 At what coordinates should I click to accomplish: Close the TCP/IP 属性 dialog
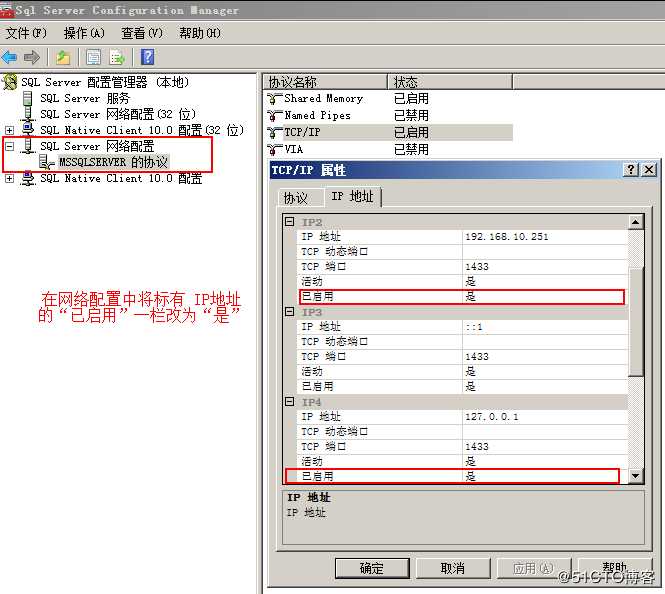[649, 170]
